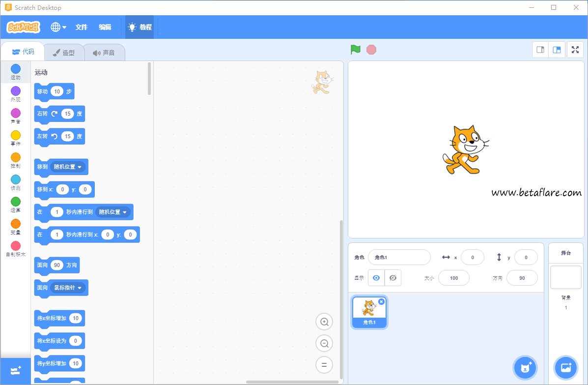Click the green flag to run

point(355,50)
